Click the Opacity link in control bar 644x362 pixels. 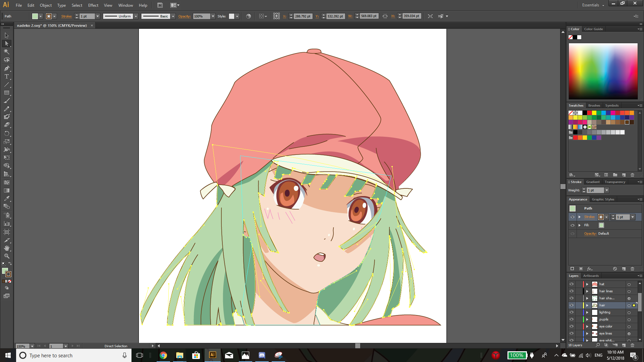point(184,16)
